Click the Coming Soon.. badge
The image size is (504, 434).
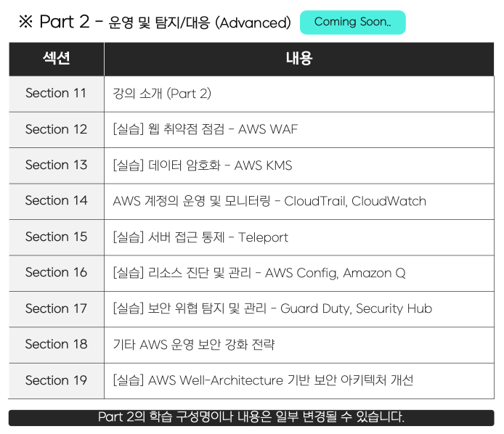(352, 22)
